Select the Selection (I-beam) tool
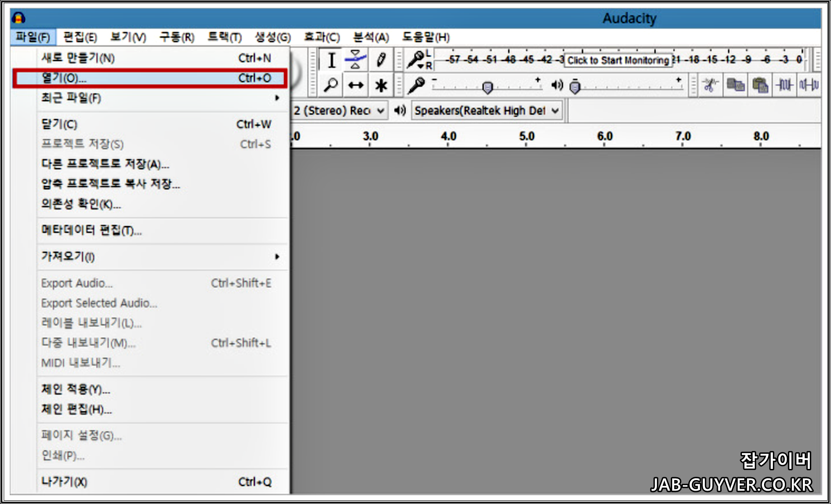This screenshot has height=504, width=831. [331, 60]
